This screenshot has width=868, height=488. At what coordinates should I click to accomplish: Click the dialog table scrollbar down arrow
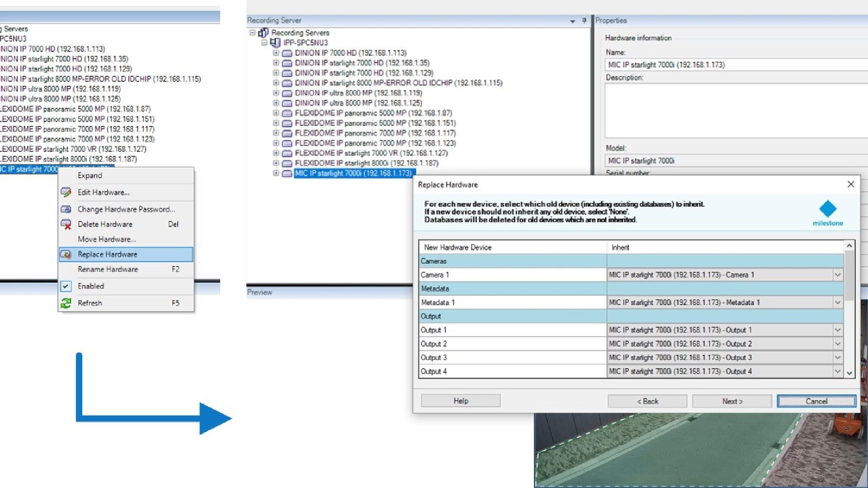click(849, 373)
